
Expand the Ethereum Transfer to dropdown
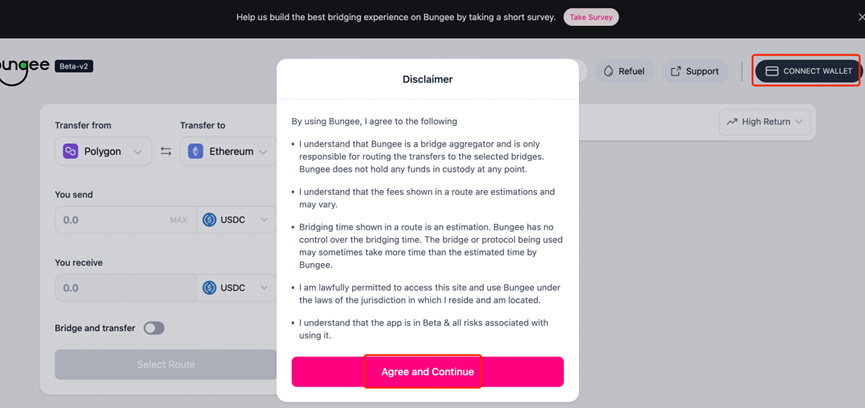(x=228, y=151)
